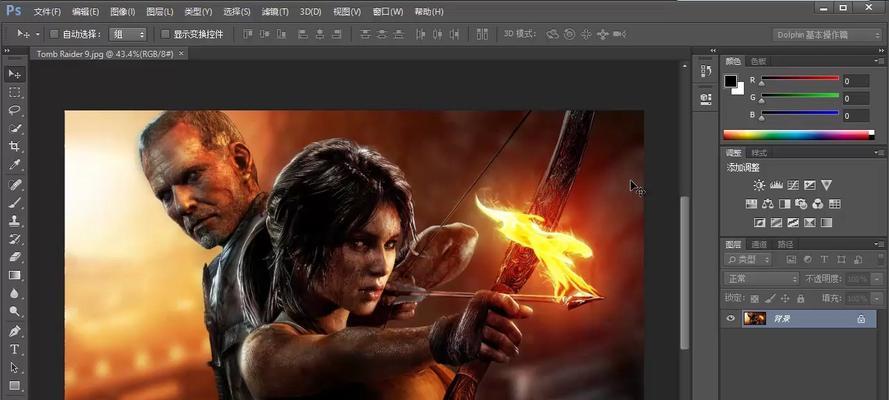889x400 pixels.
Task: Toggle pixel layer filter icon
Action: coord(790,259)
